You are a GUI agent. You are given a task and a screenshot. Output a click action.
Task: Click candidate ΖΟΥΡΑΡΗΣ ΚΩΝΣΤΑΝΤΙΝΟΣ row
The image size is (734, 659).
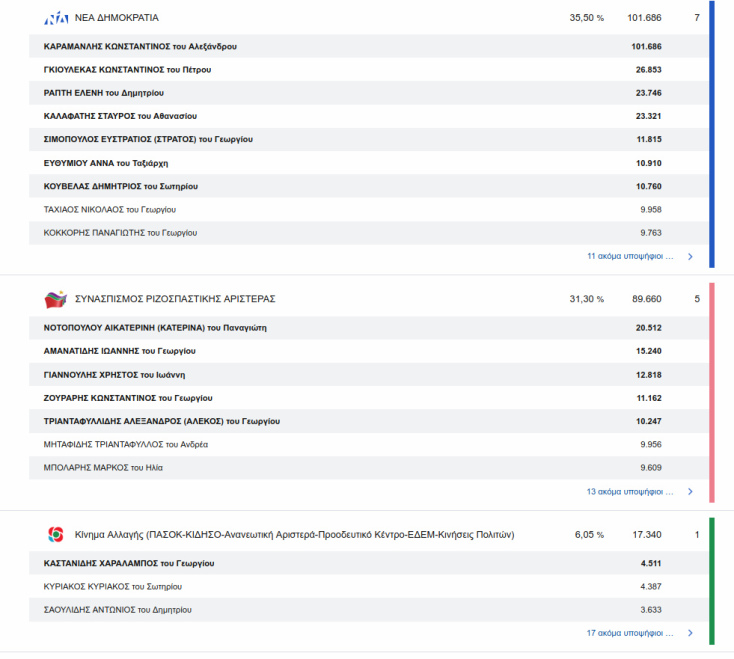(x=129, y=398)
